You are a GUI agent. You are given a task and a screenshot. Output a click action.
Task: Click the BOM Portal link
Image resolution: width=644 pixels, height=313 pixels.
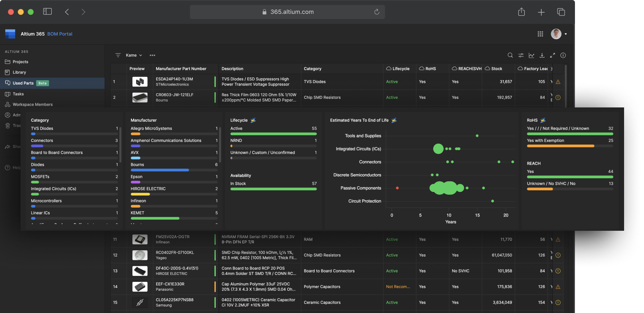click(x=60, y=34)
